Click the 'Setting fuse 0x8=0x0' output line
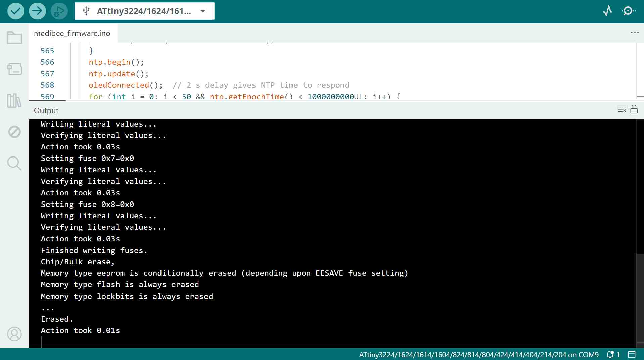644x360 pixels. click(x=87, y=204)
